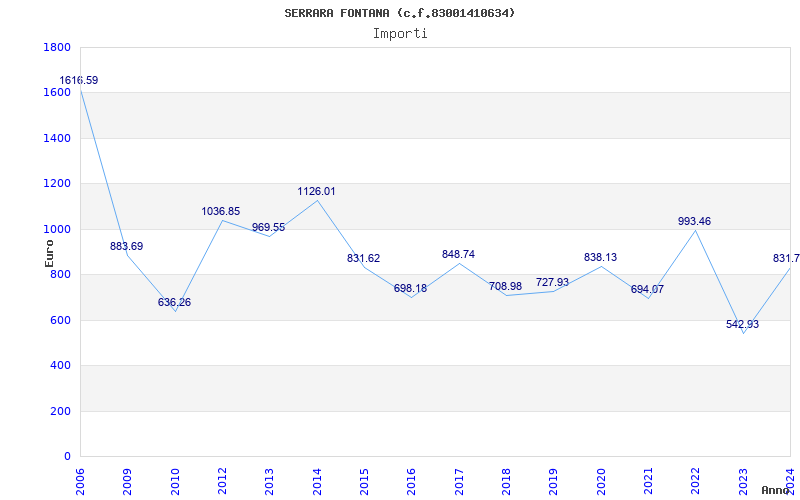
Task: Select the 727.93 value label
Action: click(552, 282)
